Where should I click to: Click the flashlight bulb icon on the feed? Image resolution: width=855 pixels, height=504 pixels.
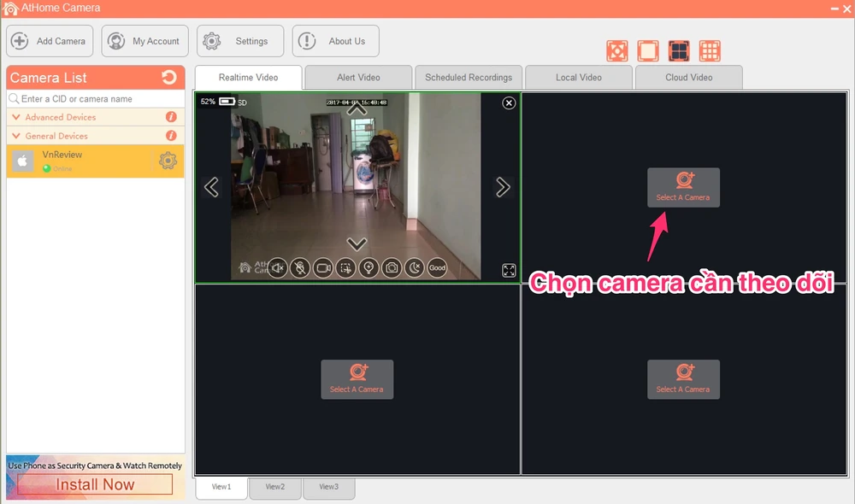[369, 268]
